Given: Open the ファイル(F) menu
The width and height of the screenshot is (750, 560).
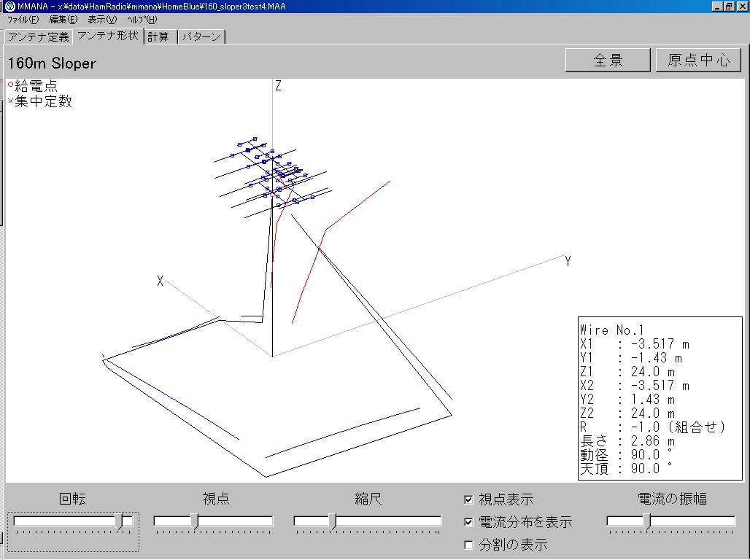Looking at the screenshot, I should [23, 20].
